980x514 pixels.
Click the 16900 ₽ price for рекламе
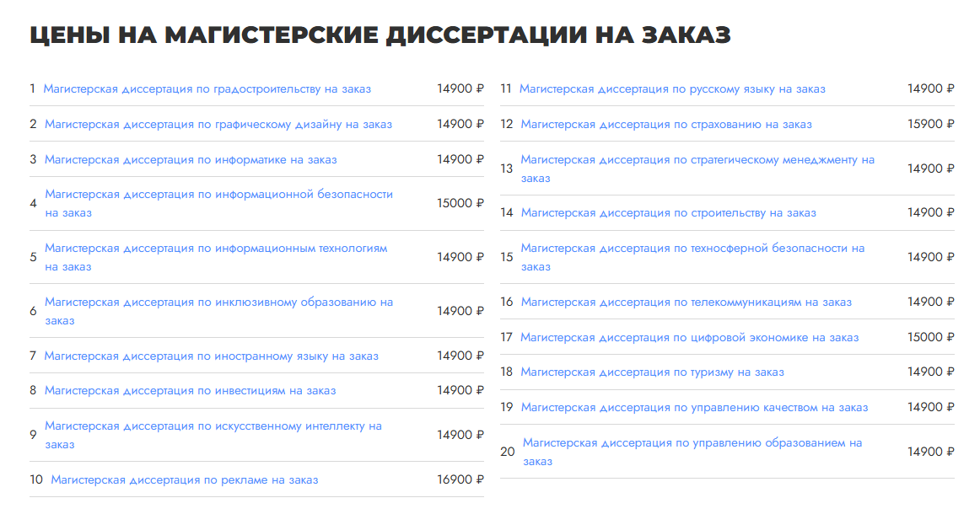(x=460, y=479)
